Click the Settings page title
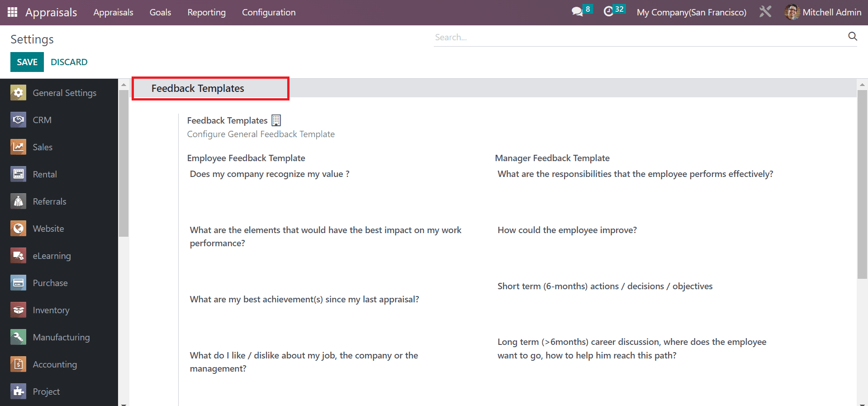Image resolution: width=868 pixels, height=406 pixels. coord(32,39)
